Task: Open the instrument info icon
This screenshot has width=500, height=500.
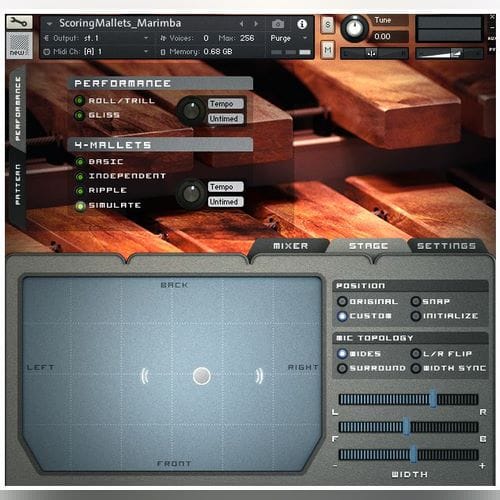Action: (302, 24)
